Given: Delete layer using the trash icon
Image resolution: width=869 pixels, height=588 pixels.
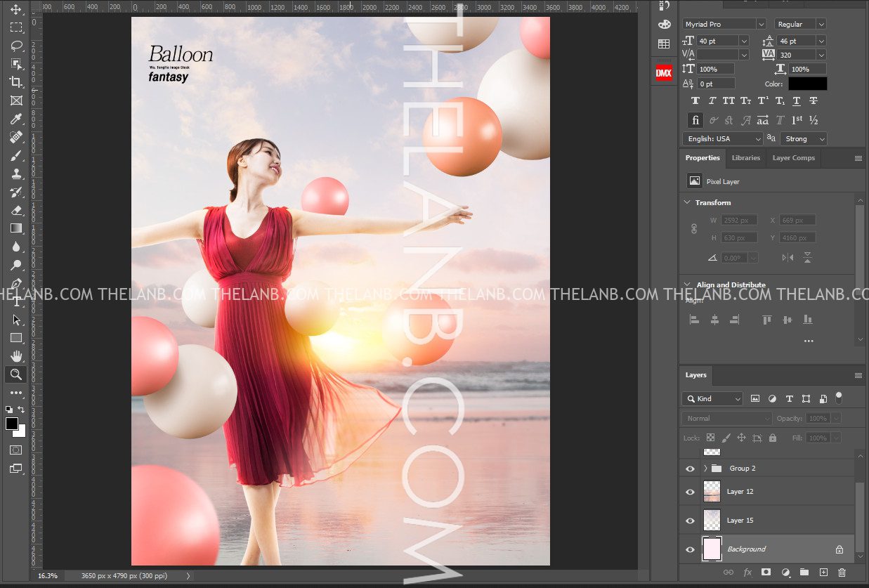Looking at the screenshot, I should tap(842, 573).
